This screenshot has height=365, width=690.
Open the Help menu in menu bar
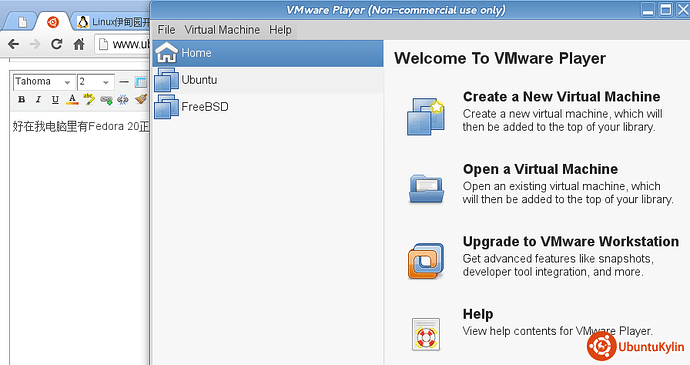pyautogui.click(x=280, y=29)
